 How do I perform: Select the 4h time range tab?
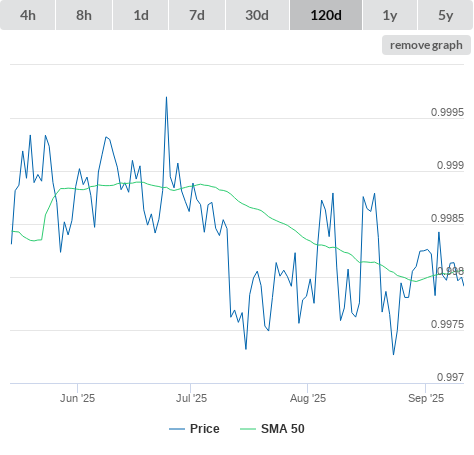point(28,15)
